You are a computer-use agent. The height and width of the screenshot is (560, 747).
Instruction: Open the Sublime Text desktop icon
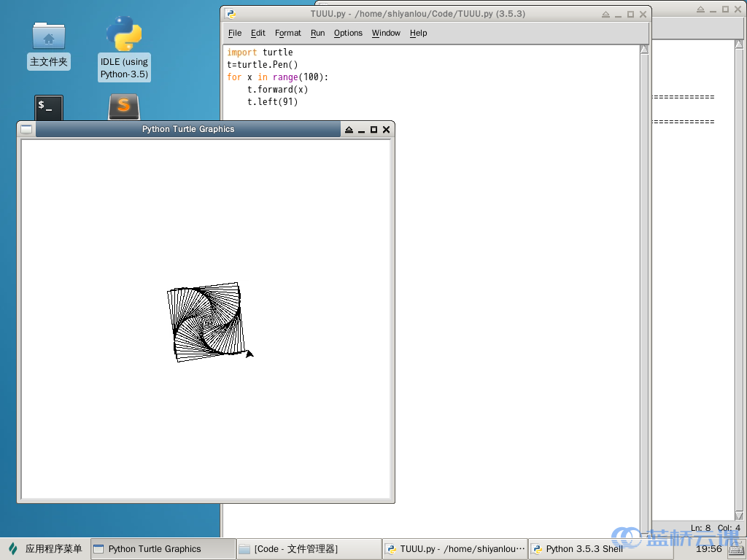point(124,106)
